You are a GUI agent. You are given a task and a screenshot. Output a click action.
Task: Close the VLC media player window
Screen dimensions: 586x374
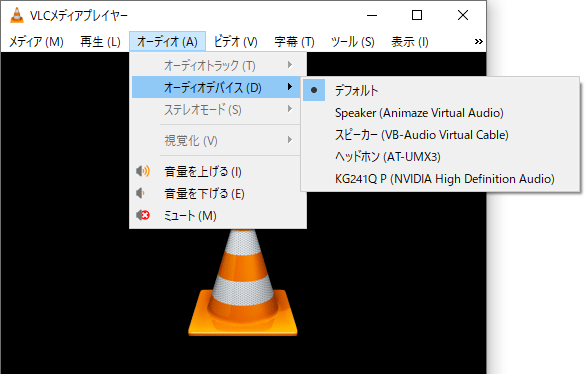463,15
